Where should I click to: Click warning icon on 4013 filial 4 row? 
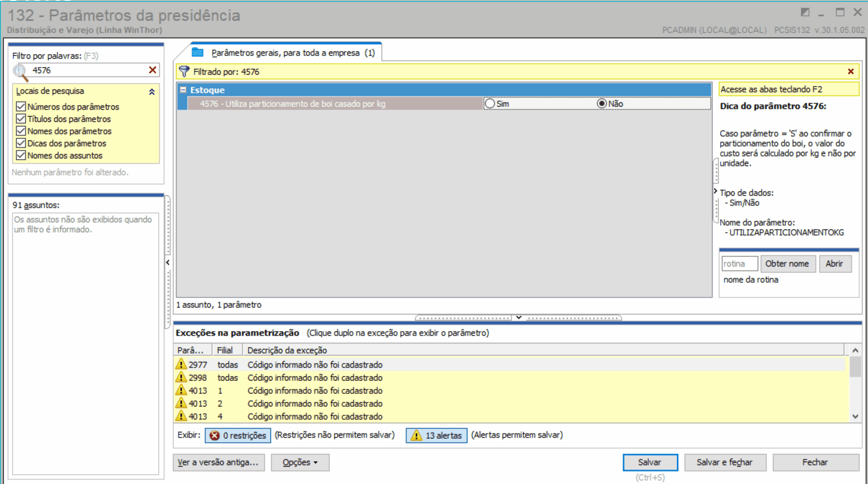(181, 416)
